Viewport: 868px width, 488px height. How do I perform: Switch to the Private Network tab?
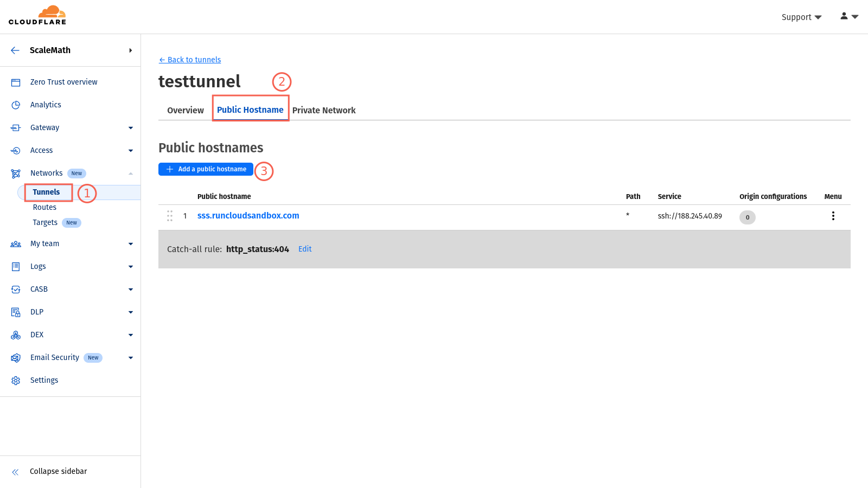[324, 110]
